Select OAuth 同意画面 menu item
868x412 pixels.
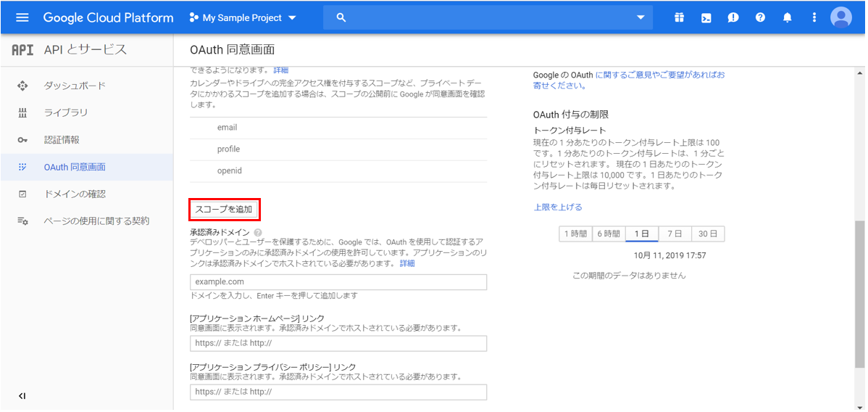(x=87, y=167)
